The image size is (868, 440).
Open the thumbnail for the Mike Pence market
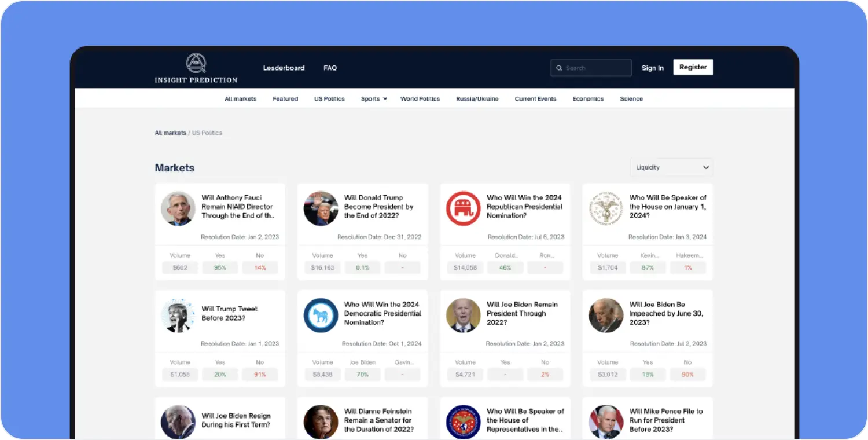606,422
